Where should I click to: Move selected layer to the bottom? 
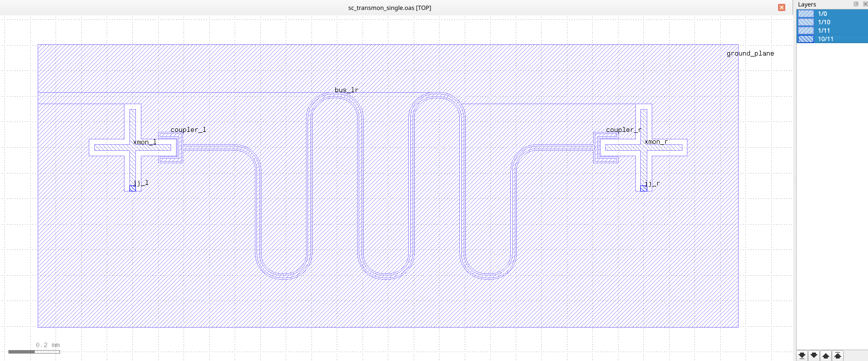802,356
